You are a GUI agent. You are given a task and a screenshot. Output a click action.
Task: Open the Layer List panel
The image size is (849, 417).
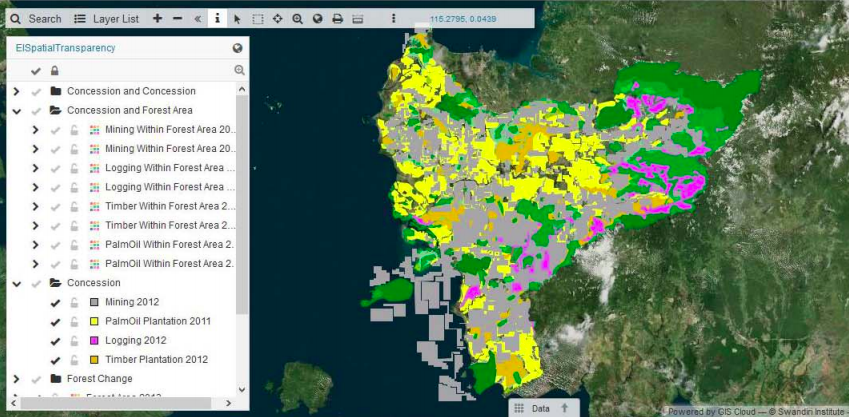click(x=107, y=19)
